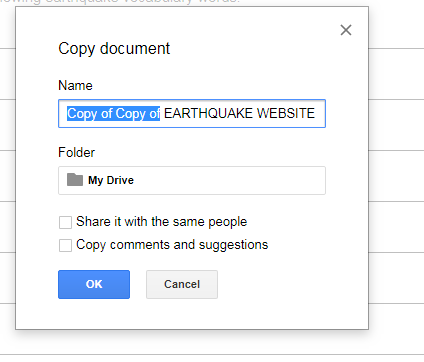The width and height of the screenshot is (424, 362).
Task: Cancel the document copy
Action: tap(182, 284)
